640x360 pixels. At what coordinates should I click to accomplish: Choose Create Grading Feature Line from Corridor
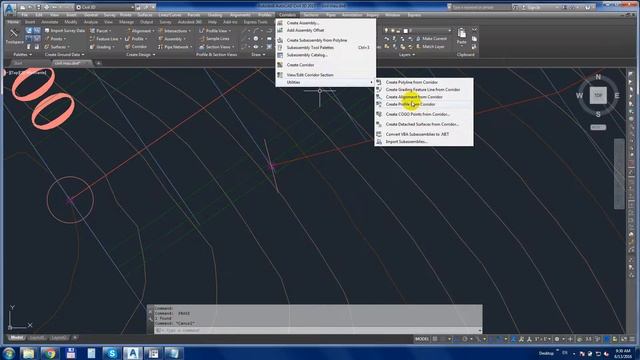[x=424, y=89]
